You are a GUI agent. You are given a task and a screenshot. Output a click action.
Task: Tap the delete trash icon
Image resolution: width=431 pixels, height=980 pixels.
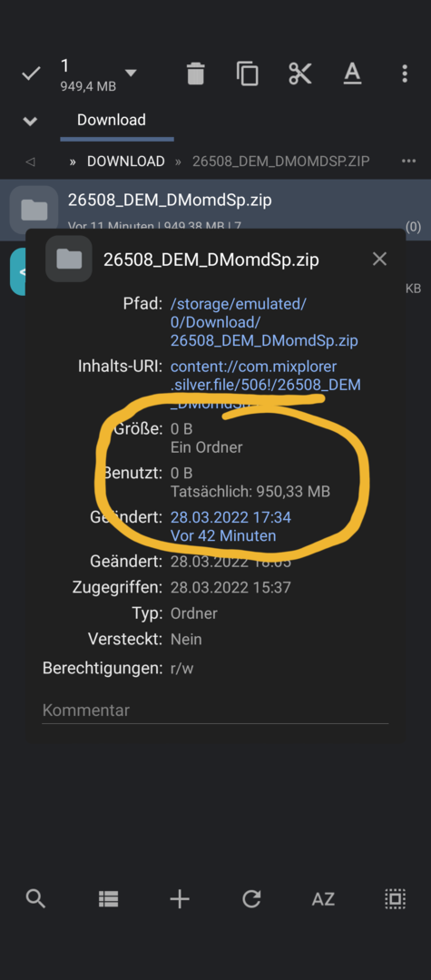click(x=195, y=73)
